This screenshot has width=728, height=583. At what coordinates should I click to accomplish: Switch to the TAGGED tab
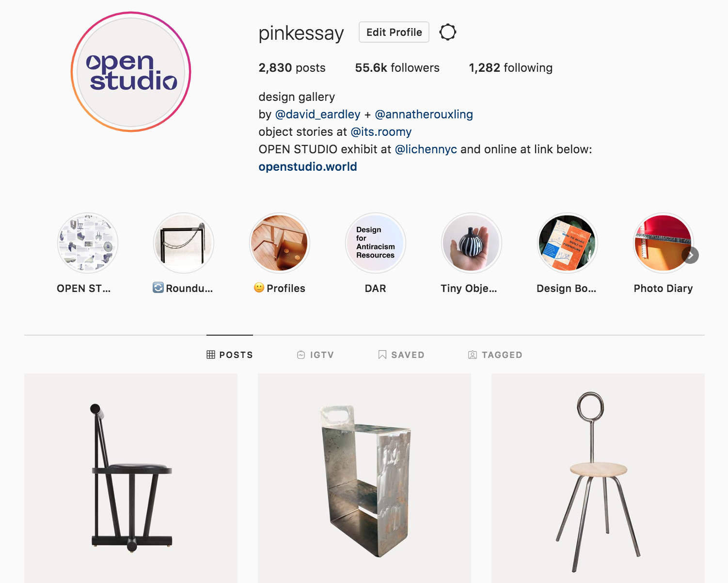(495, 355)
